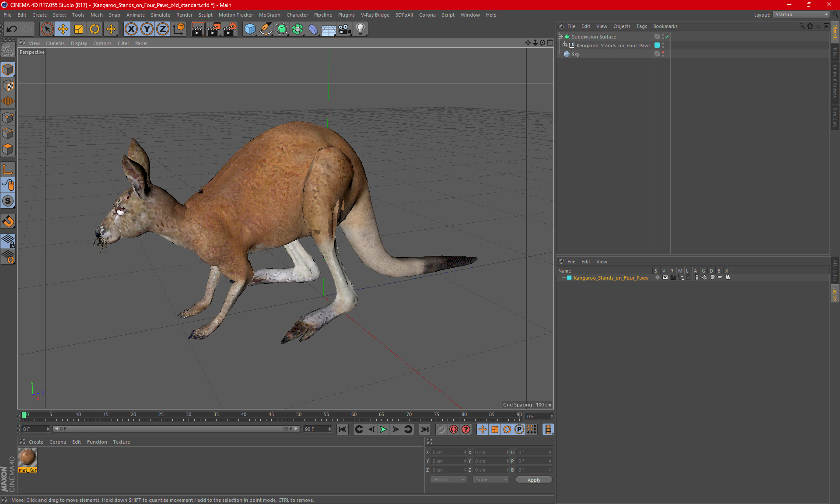Add a Light object
Viewport: 840px width, 504px height.
click(360, 29)
